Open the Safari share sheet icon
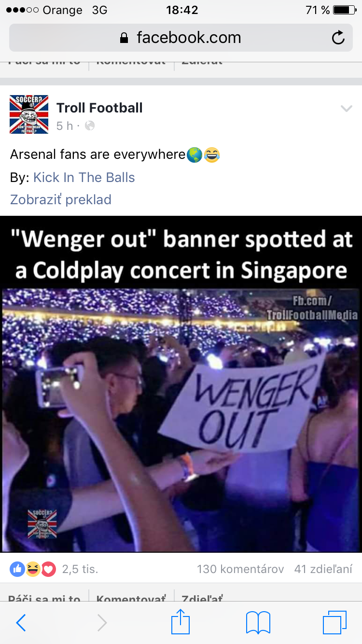The width and height of the screenshot is (362, 644). 181,621
